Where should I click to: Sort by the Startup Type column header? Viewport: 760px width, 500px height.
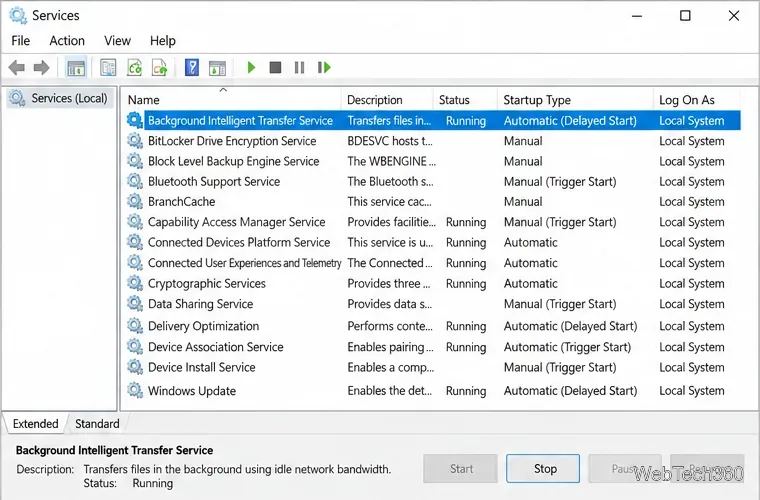pyautogui.click(x=575, y=100)
